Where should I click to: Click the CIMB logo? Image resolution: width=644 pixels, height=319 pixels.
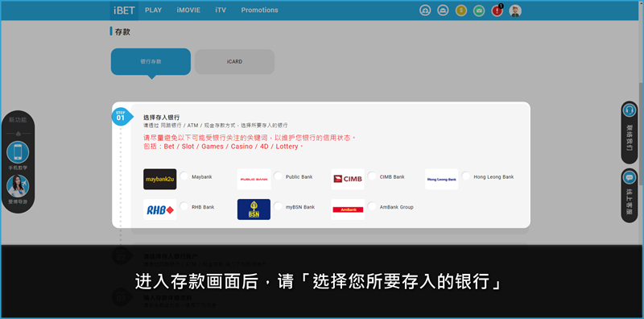[348, 179]
